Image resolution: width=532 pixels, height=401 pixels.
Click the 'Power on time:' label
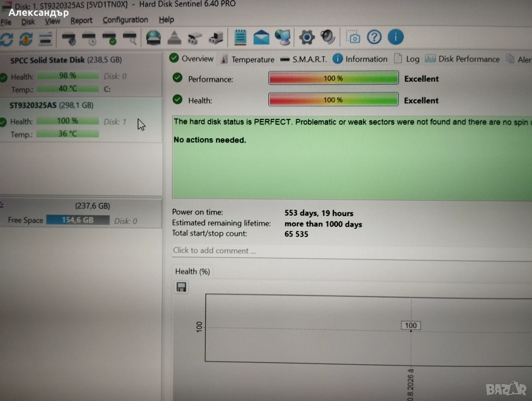click(197, 212)
